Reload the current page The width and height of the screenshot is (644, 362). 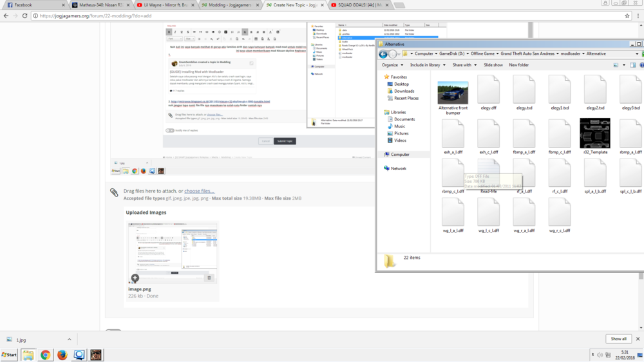(24, 15)
